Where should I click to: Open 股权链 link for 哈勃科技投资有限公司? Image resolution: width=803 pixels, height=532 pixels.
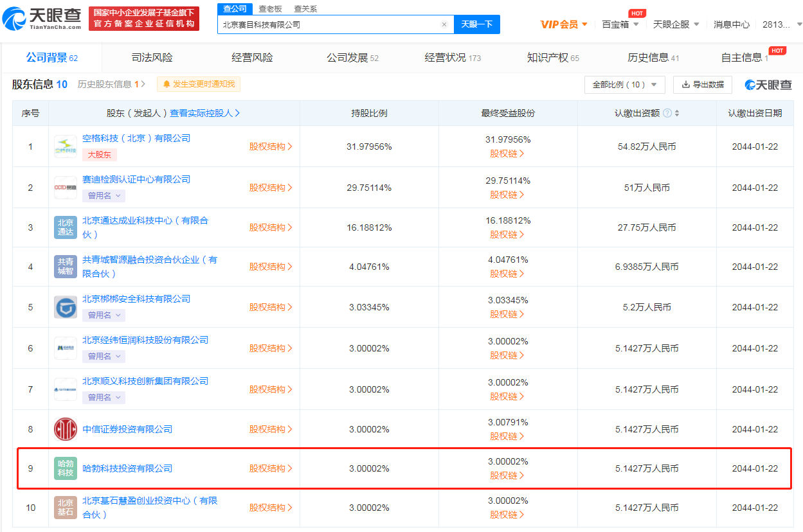click(x=507, y=475)
